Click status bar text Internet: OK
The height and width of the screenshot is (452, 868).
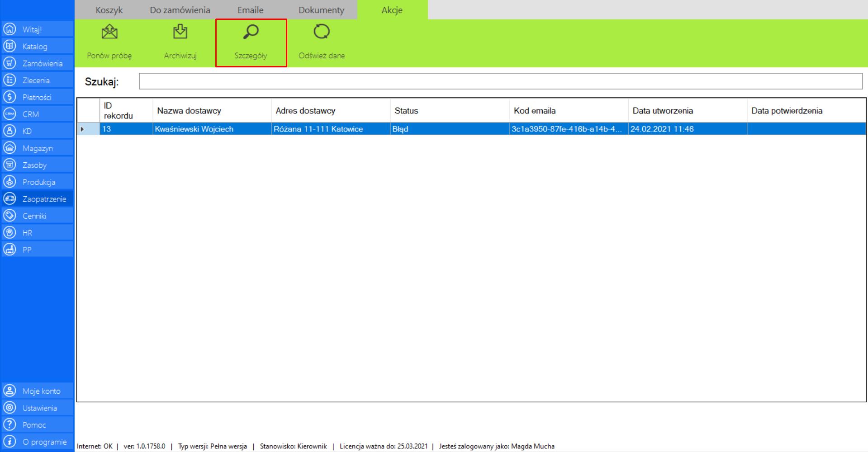point(95,446)
